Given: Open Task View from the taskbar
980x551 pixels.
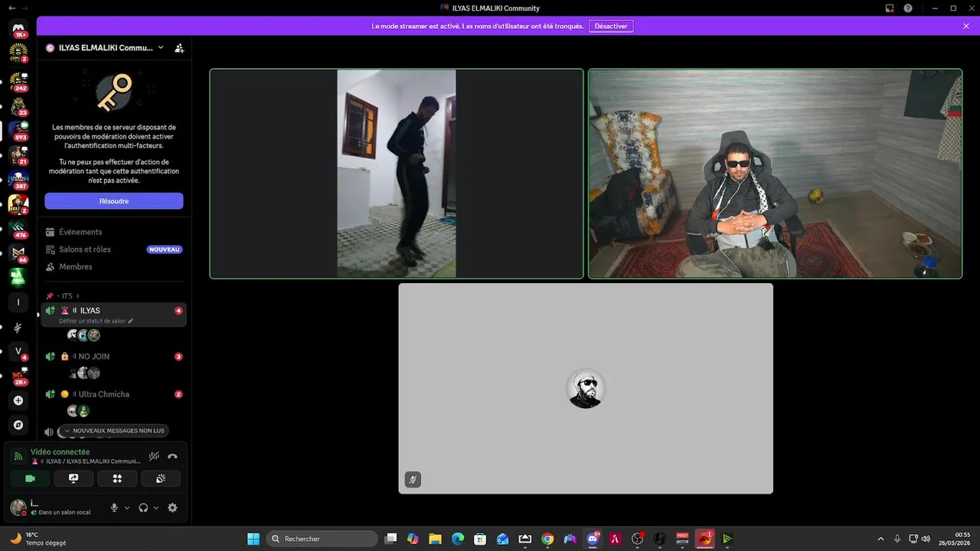Looking at the screenshot, I should click(390, 539).
